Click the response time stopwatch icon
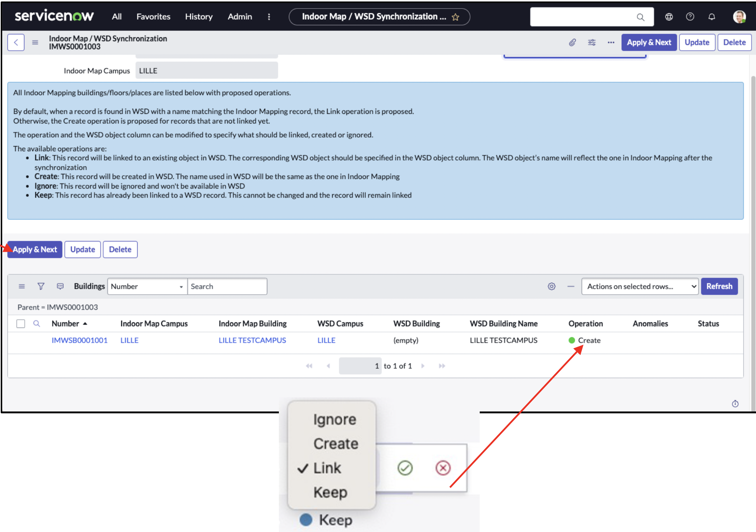 point(735,404)
